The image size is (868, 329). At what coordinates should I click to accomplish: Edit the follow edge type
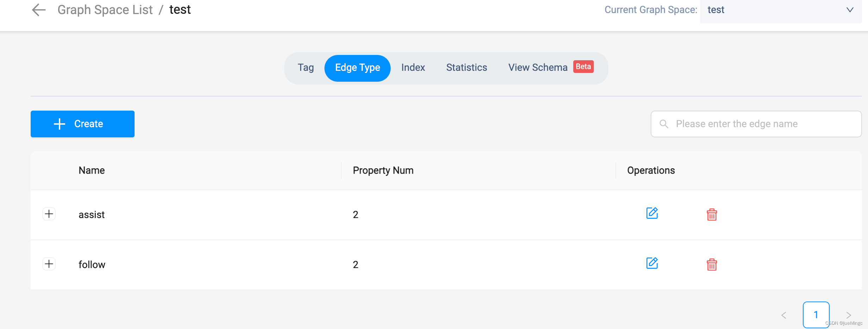tap(652, 263)
